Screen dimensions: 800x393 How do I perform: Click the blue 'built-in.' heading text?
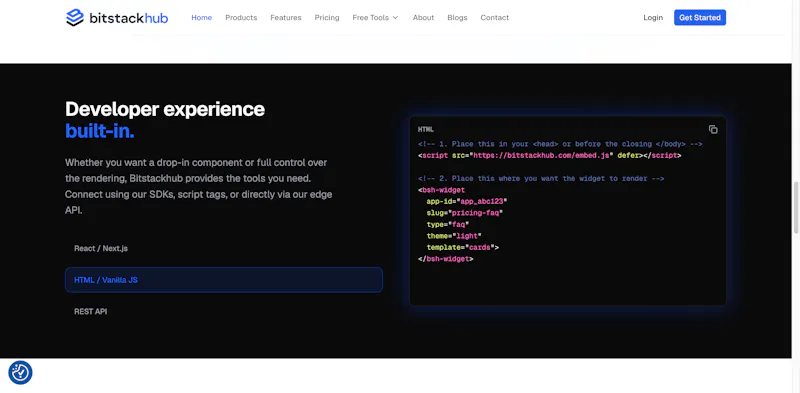point(99,131)
